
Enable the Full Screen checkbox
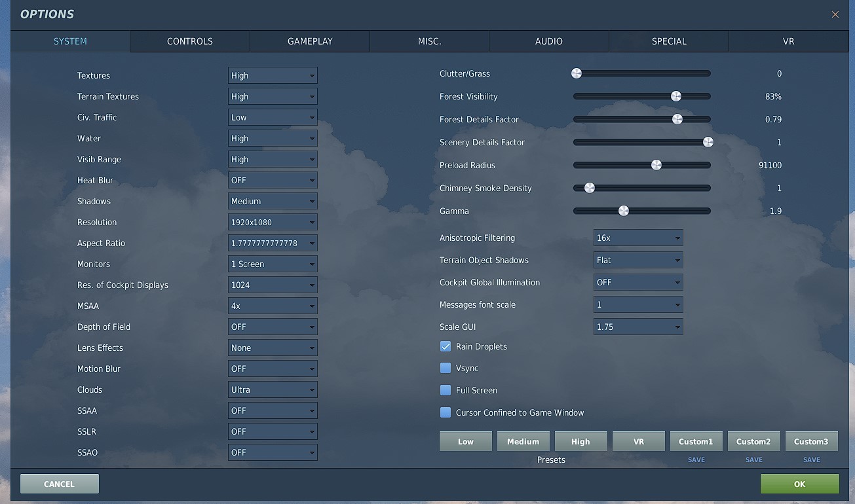tap(446, 390)
